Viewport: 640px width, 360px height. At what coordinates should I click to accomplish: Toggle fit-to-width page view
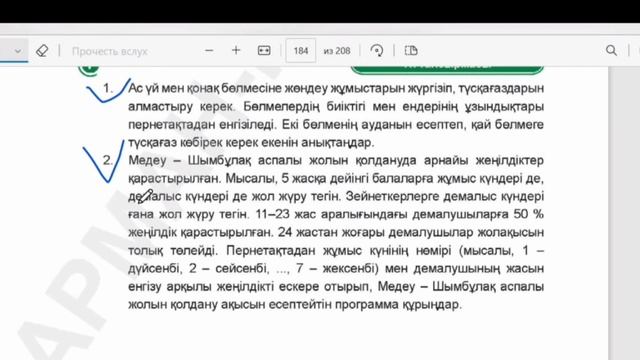[x=264, y=51]
